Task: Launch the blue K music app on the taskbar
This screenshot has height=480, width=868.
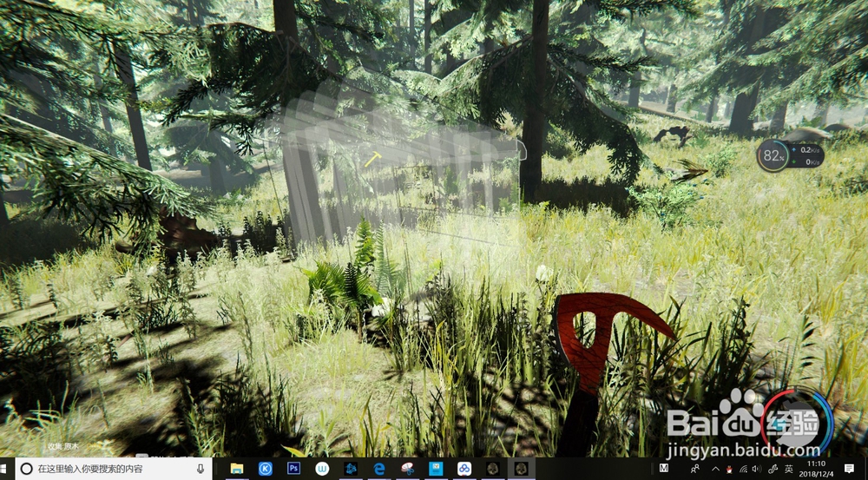Action: [x=265, y=469]
